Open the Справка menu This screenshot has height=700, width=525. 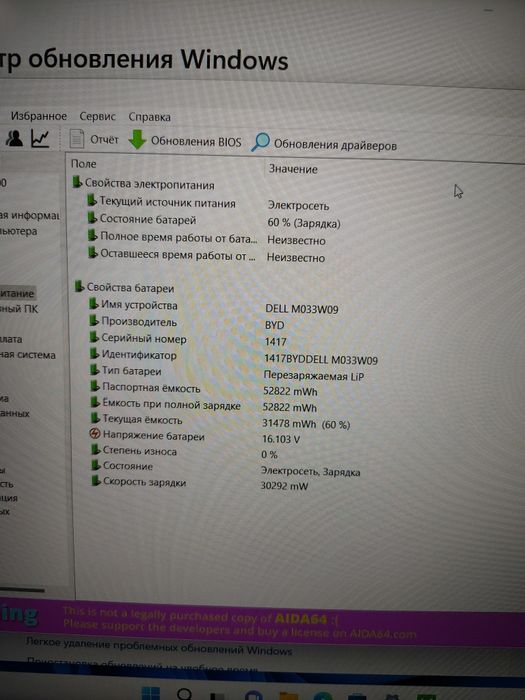click(x=149, y=117)
